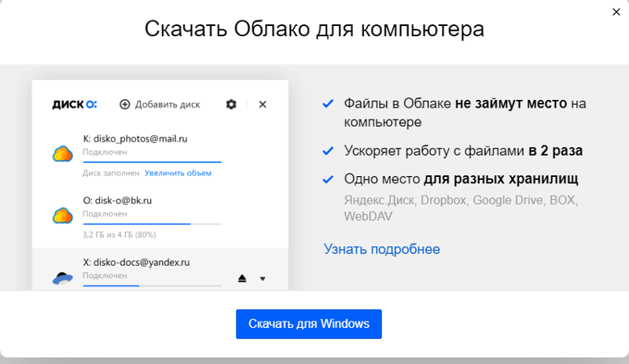Click the full storage bar of disko_photos@mail.ru
Image resolution: width=629 pixels, height=364 pixels.
pyautogui.click(x=152, y=162)
